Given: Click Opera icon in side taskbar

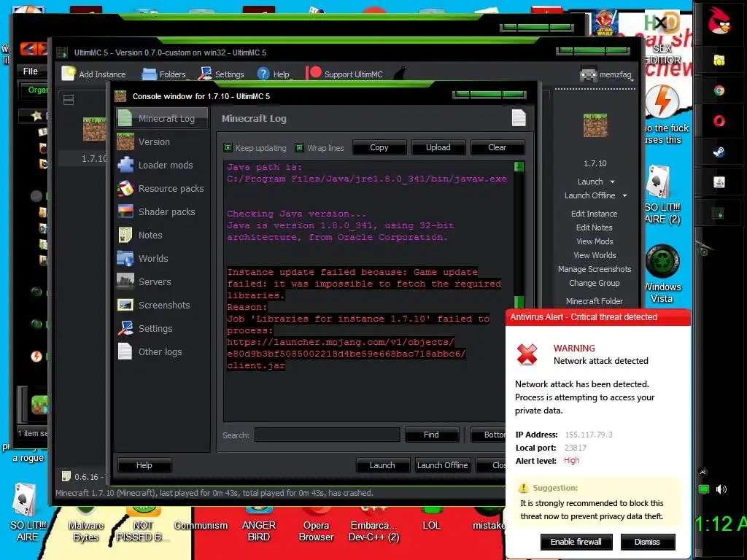Looking at the screenshot, I should [x=719, y=121].
